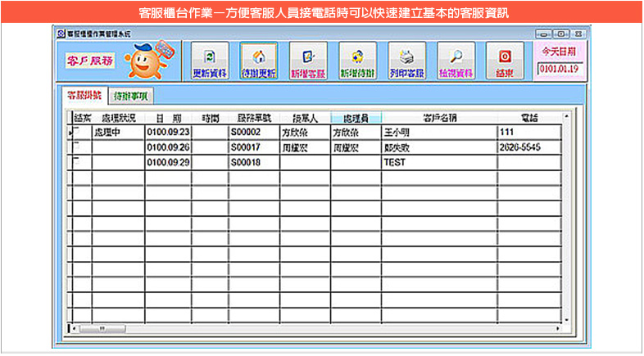The height and width of the screenshot is (356, 644).
Task: Click the horizontal scrollbar left arrow
Action: [77, 329]
